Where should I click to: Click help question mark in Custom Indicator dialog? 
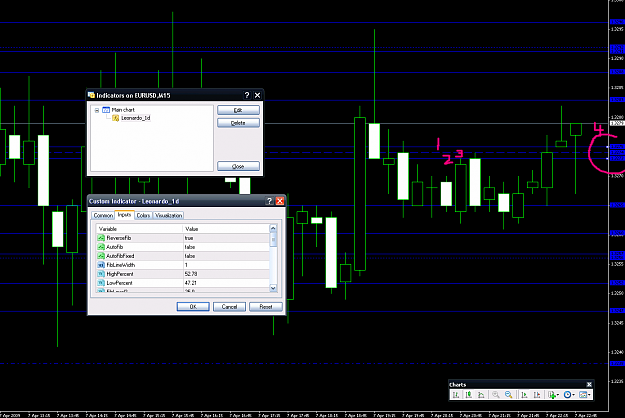coord(269,201)
